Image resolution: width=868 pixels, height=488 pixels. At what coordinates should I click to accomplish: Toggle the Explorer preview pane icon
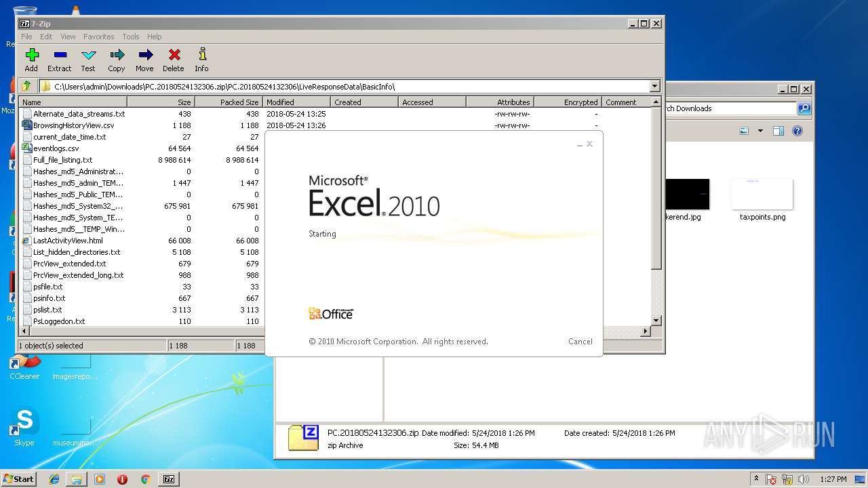coord(778,131)
